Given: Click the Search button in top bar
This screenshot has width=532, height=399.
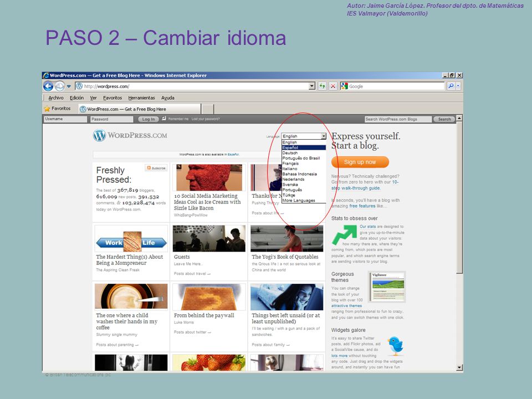Looking at the screenshot, I should coord(444,119).
